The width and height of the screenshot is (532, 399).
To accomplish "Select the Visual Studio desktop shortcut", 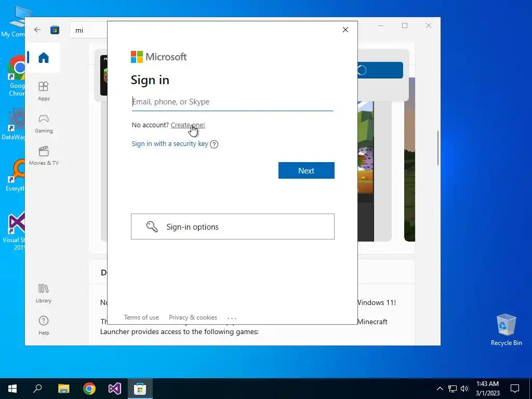I will click(14, 231).
